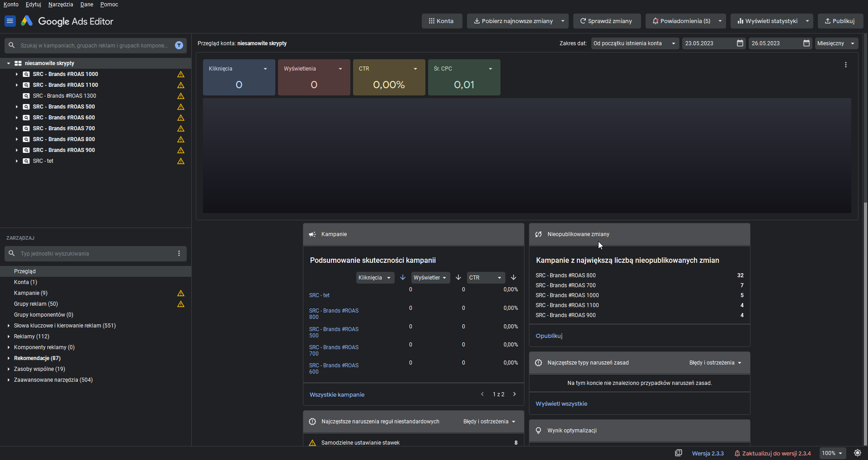Screen dimensions: 868x460
Task: Click the search magnifier in campaign search
Action: pyautogui.click(x=12, y=45)
